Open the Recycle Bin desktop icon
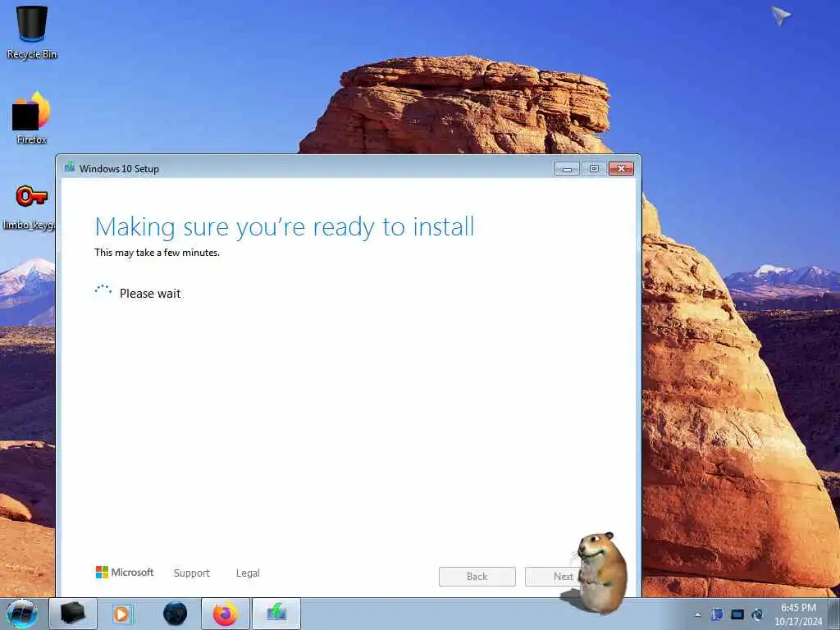Screen dimensions: 840x630 pos(32,31)
